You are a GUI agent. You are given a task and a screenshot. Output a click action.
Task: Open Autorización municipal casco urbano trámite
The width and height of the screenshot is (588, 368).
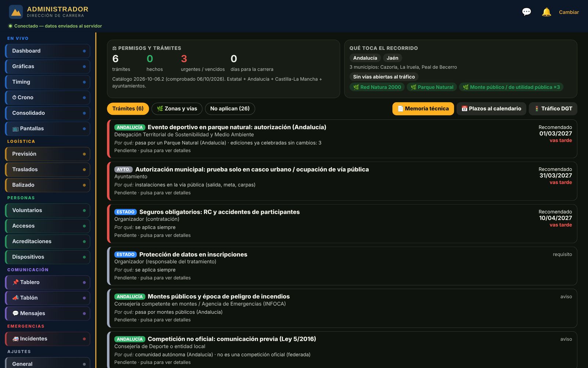pos(342,181)
